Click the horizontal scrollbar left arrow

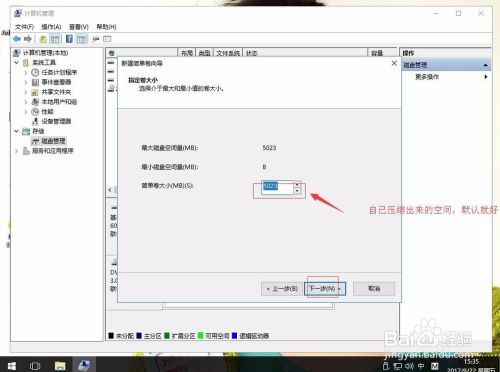(x=110, y=190)
